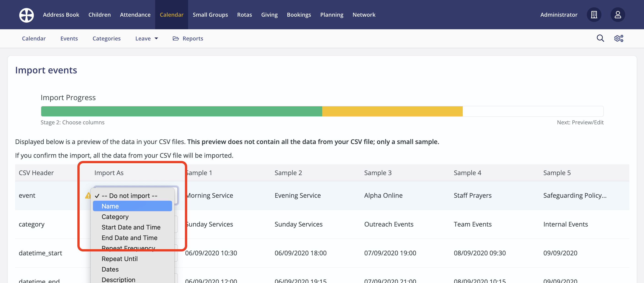644x283 pixels.
Task: Choose Category option from the dropdown list
Action: [x=115, y=217]
